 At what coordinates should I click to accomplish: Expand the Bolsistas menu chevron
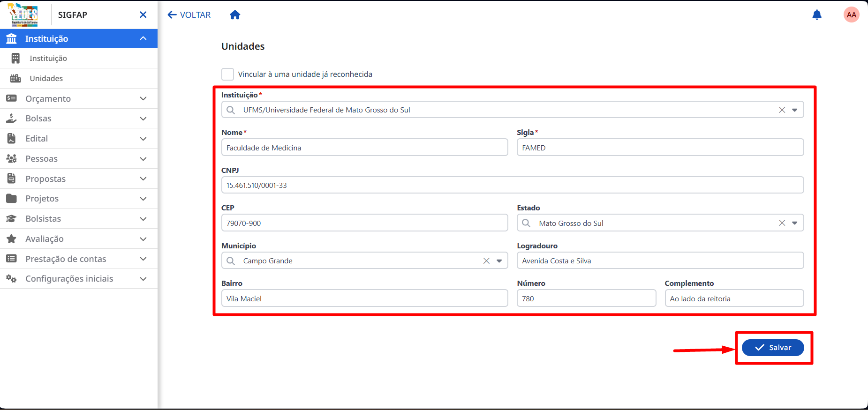(143, 219)
